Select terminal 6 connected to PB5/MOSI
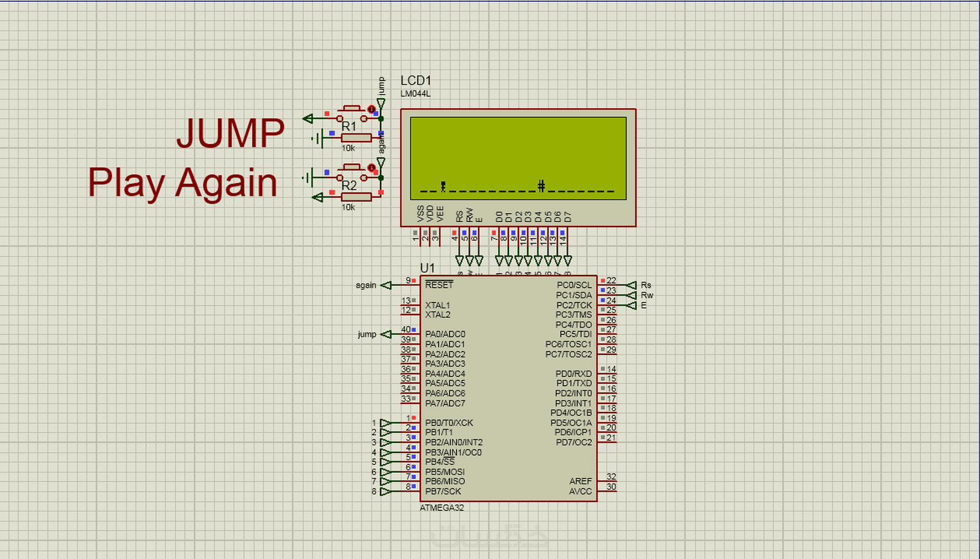 click(386, 472)
